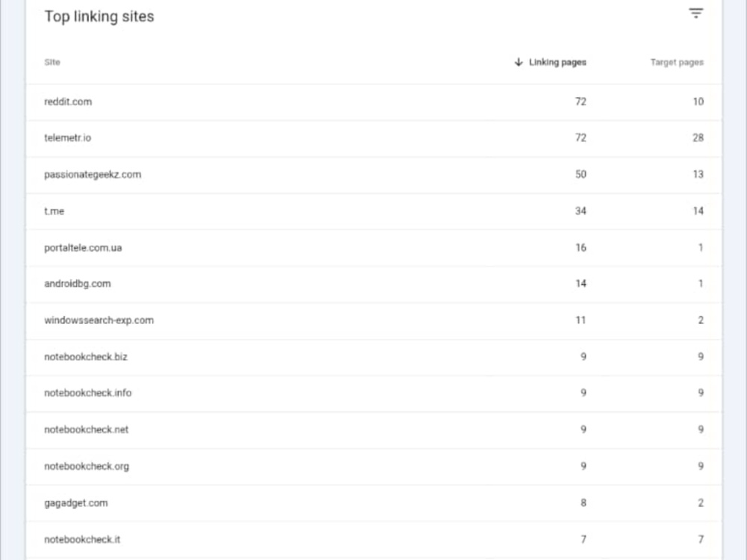Select notebookcheck.net in the list
This screenshot has height=560, width=747.
tap(374, 430)
